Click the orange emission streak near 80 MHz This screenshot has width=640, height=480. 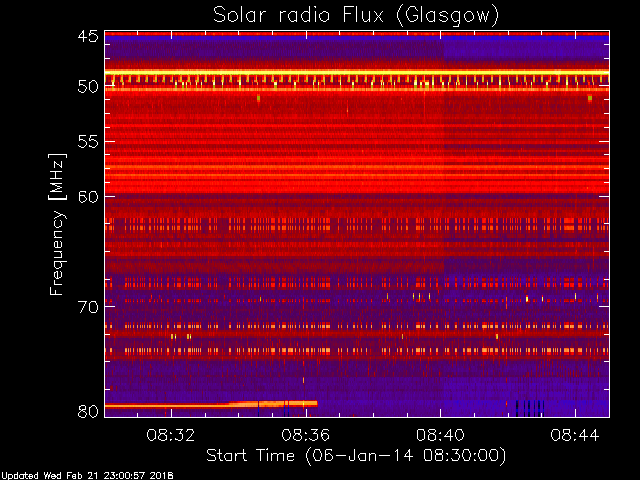click(211, 404)
